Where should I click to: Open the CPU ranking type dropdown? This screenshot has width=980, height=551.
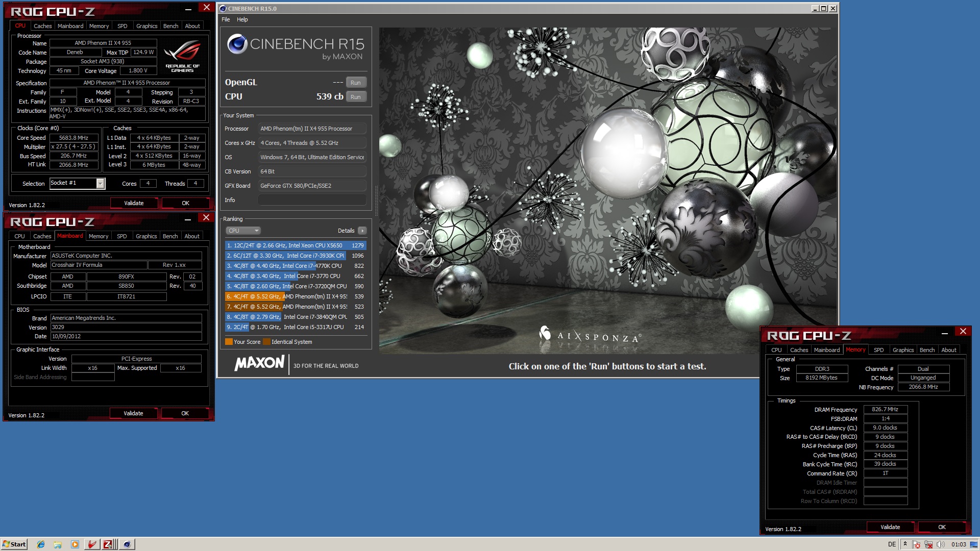click(243, 231)
